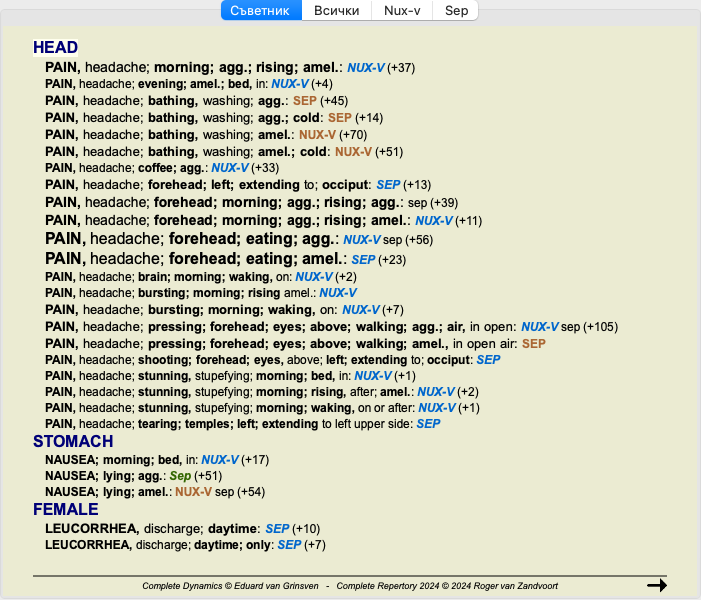The image size is (701, 600).
Task: Open SEP in tearing; temples; left rubric
Action: pyautogui.click(x=428, y=424)
